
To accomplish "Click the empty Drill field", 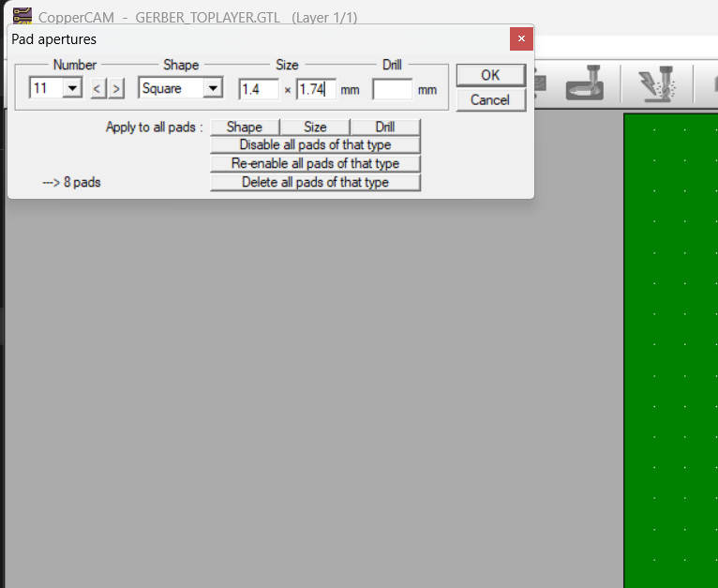I will [393, 89].
